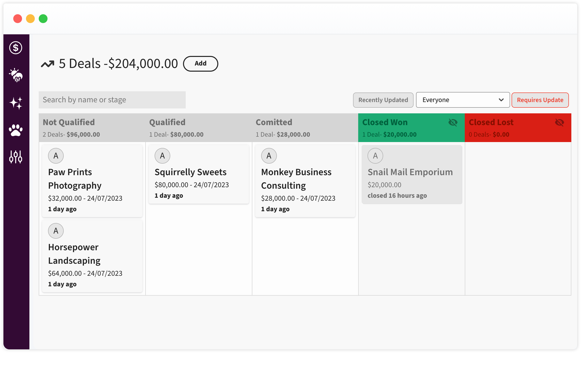Click the search by name or stage field
Image resolution: width=588 pixels, height=368 pixels.
pos(112,100)
